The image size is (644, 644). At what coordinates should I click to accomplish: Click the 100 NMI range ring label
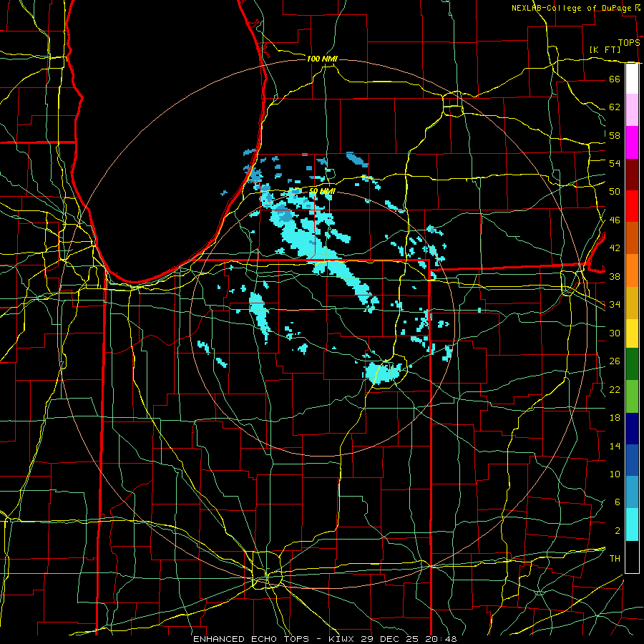click(x=322, y=59)
